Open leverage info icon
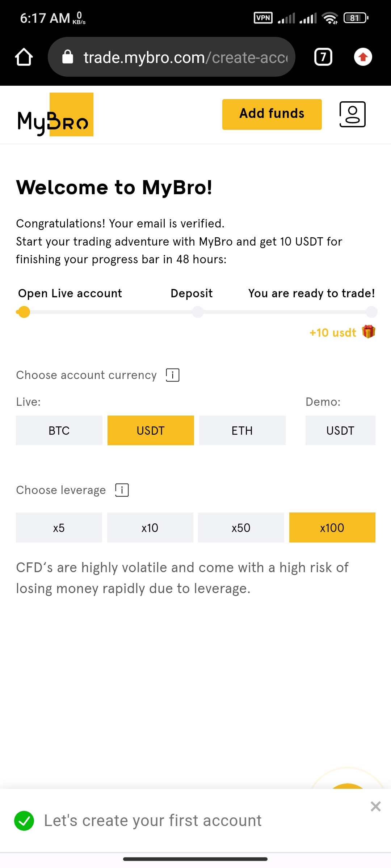Screen dimensions: 391x868 [122, 490]
